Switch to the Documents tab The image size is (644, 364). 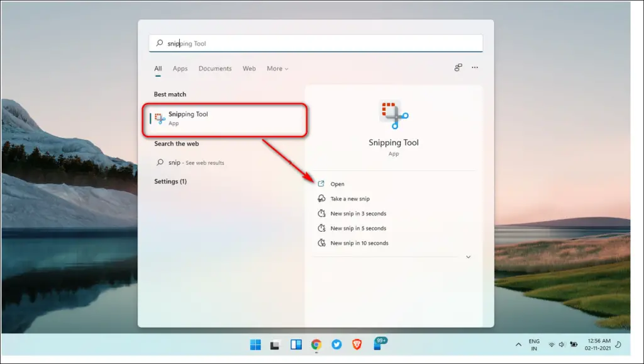point(215,68)
